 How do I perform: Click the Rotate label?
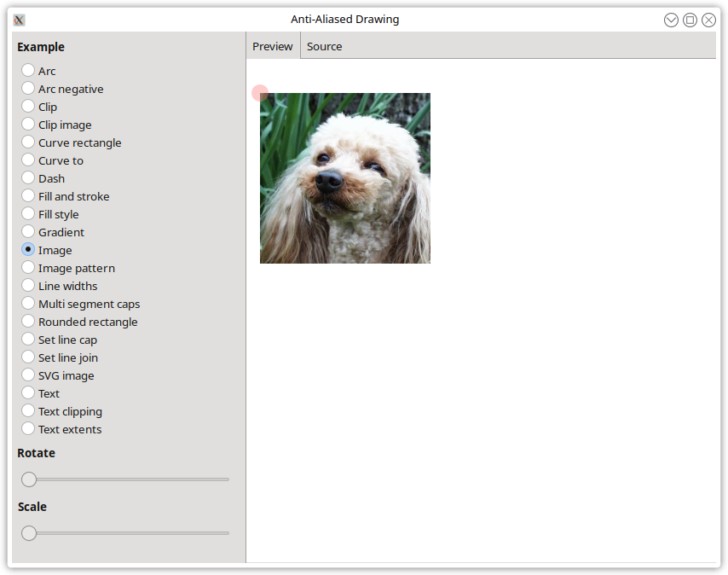click(36, 453)
